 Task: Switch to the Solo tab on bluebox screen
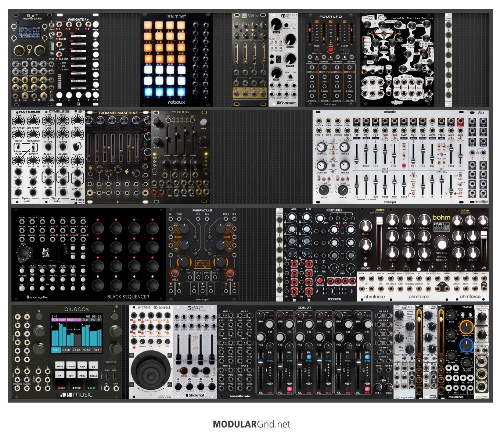point(76,350)
